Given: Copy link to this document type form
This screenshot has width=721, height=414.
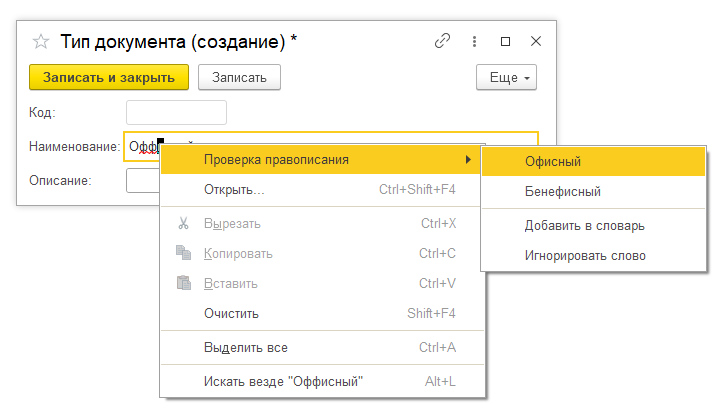Looking at the screenshot, I should pos(442,41).
